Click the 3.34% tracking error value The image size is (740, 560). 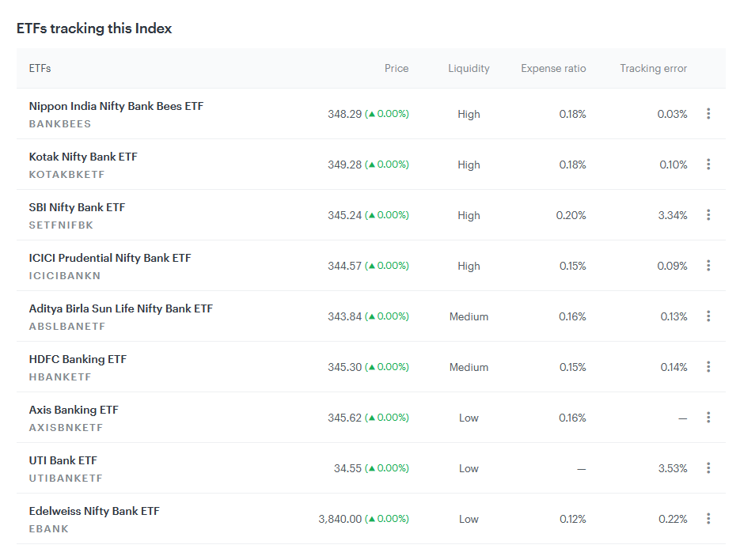pyautogui.click(x=673, y=215)
